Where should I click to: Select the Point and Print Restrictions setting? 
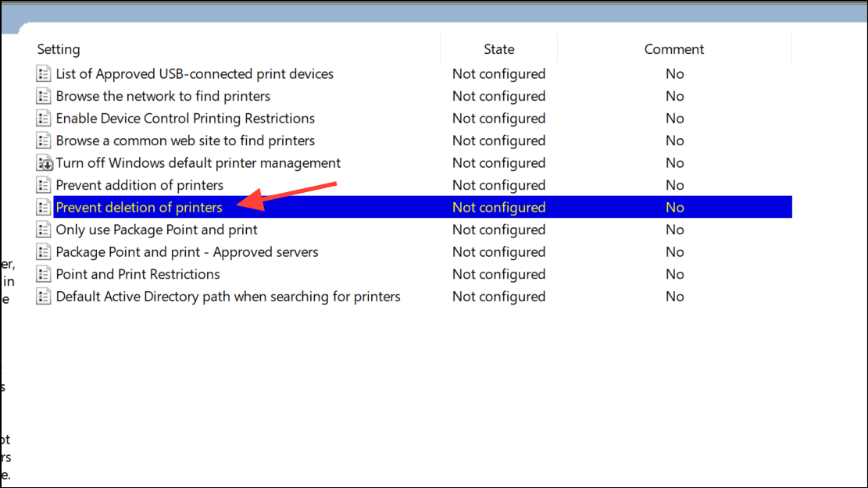coord(138,275)
